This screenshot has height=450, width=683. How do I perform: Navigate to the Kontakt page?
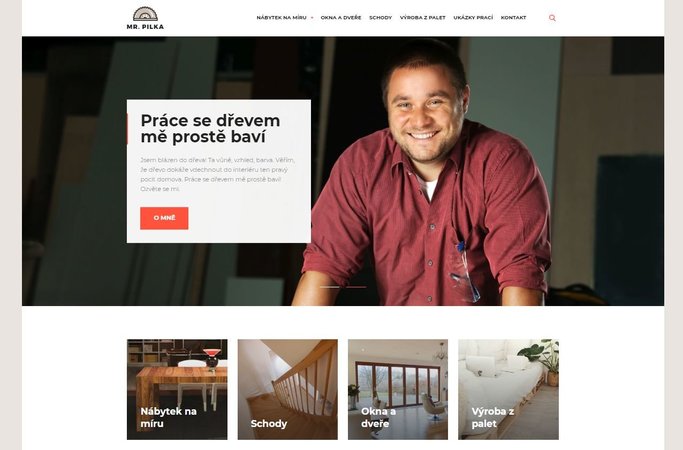pos(513,18)
